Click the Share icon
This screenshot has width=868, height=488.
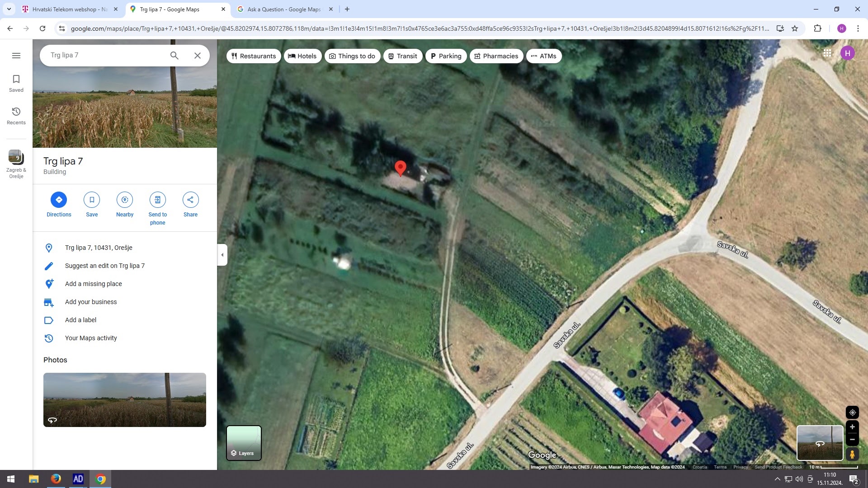(x=190, y=200)
